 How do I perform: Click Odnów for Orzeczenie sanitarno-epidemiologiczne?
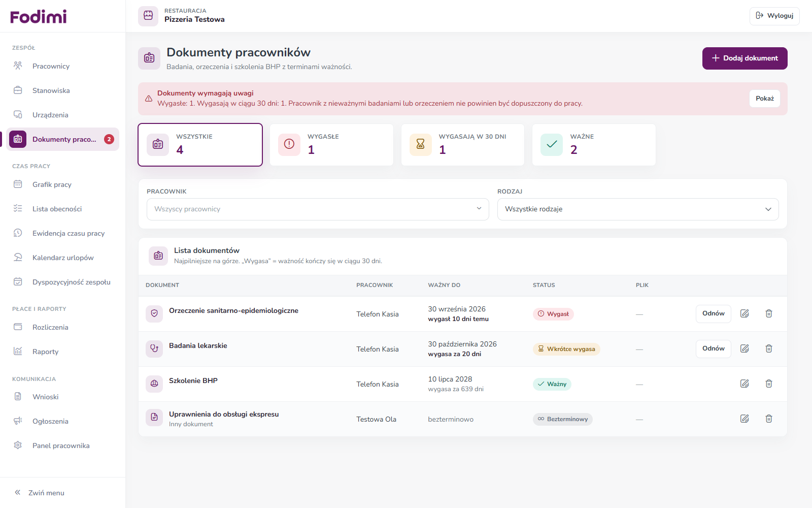(x=714, y=313)
